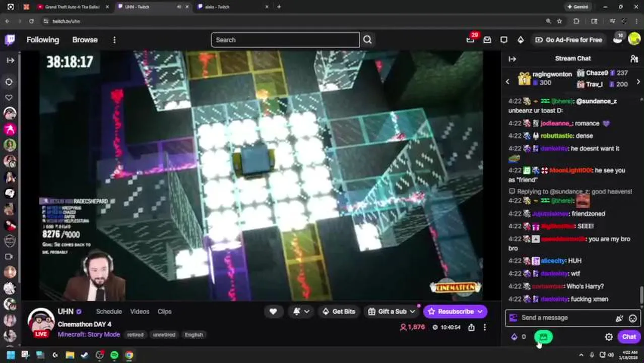Click in Send a message field
The width and height of the screenshot is (644, 363).
point(564,318)
